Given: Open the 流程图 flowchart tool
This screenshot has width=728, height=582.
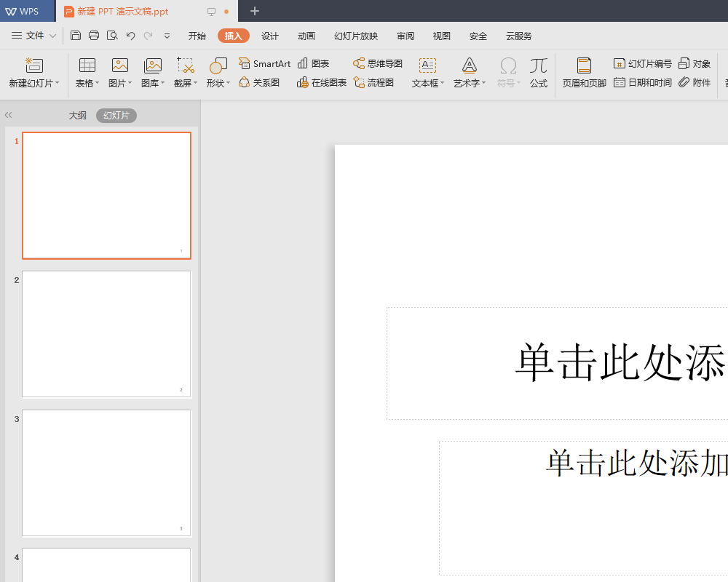Looking at the screenshot, I should tap(373, 82).
